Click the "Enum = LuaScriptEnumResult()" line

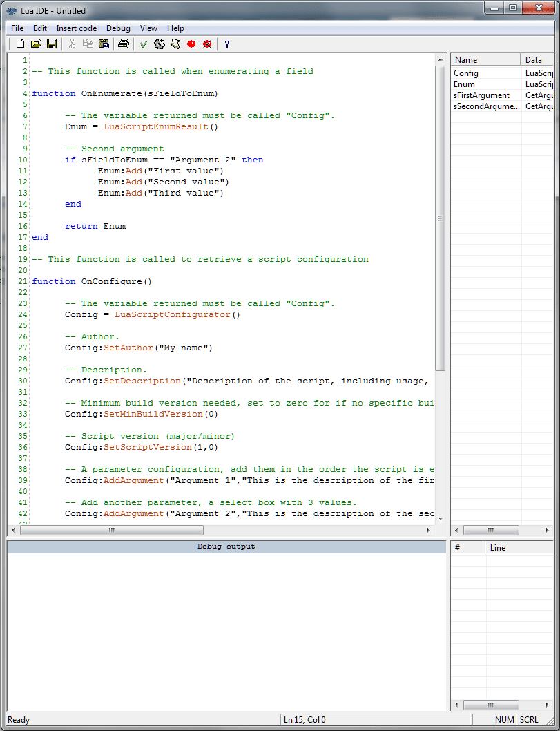pos(141,126)
